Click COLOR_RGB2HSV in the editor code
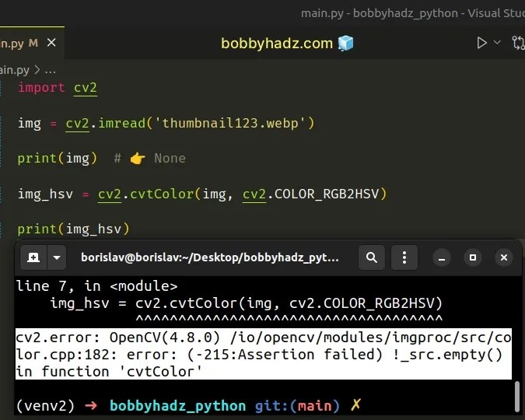 pyautogui.click(x=327, y=194)
